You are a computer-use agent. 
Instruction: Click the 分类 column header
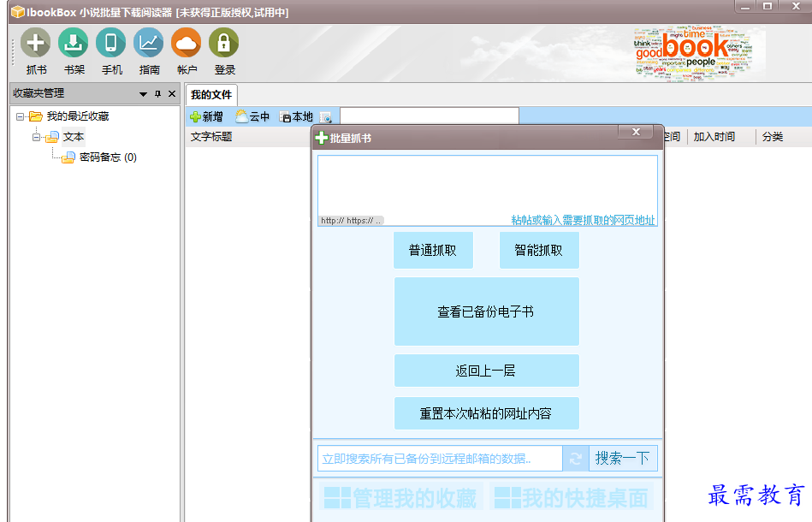[x=772, y=137]
